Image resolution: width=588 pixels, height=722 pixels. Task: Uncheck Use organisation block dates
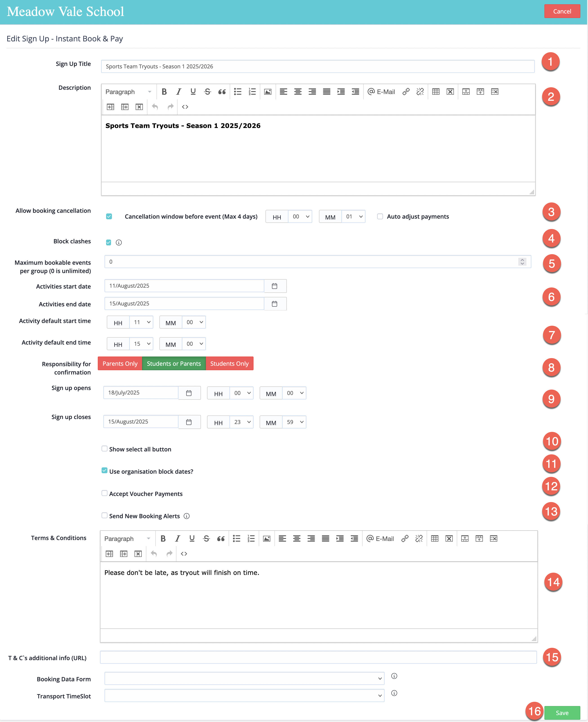pos(105,471)
